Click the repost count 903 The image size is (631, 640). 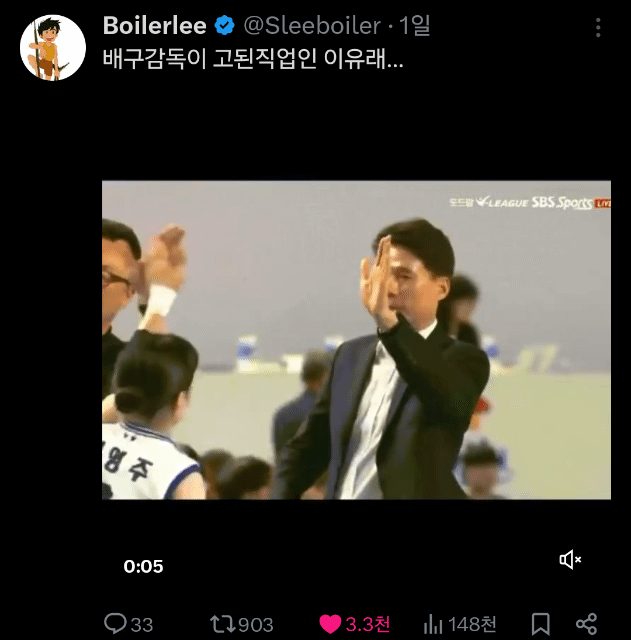(x=256, y=624)
